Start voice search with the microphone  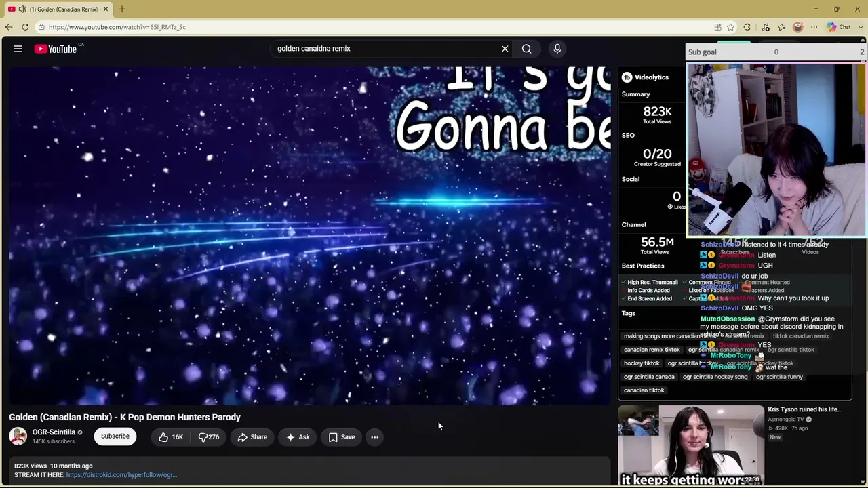coord(557,49)
